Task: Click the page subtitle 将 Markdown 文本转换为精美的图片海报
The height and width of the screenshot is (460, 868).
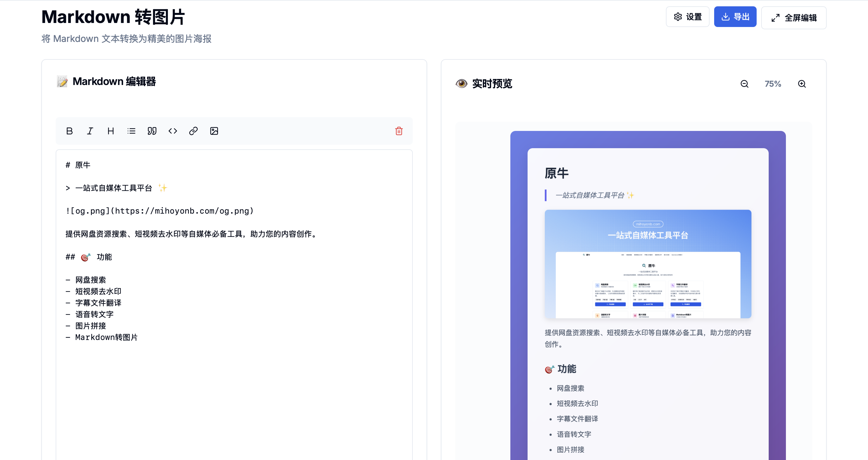Action: tap(126, 39)
